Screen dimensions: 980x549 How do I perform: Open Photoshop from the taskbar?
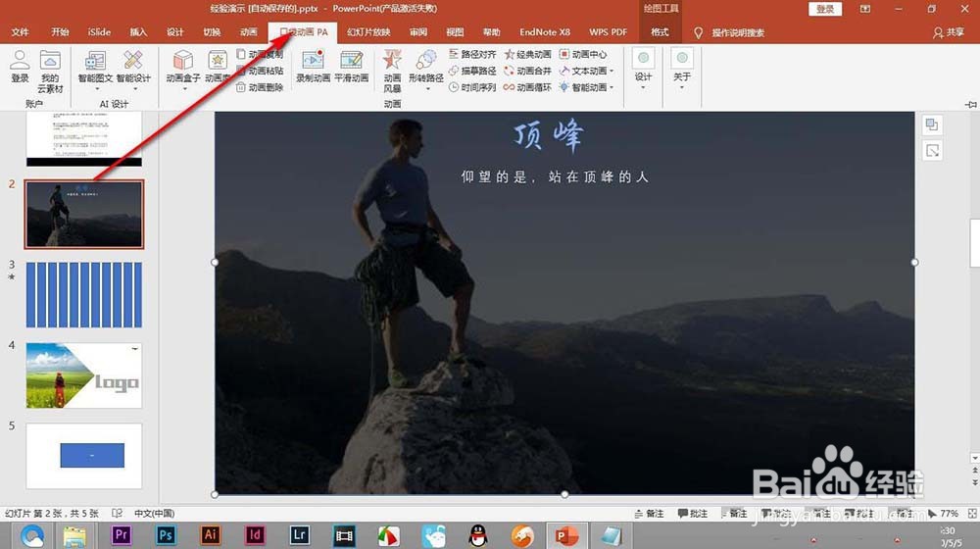pos(166,535)
